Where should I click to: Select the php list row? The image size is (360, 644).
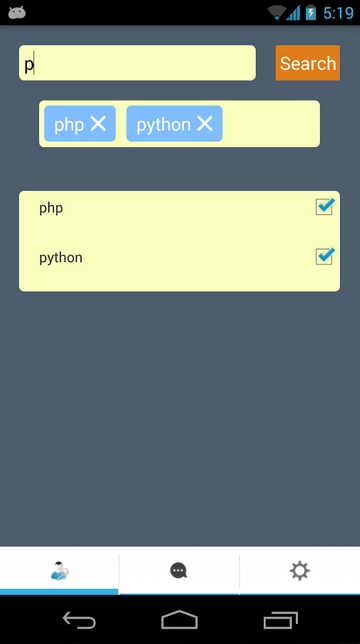pyautogui.click(x=179, y=209)
